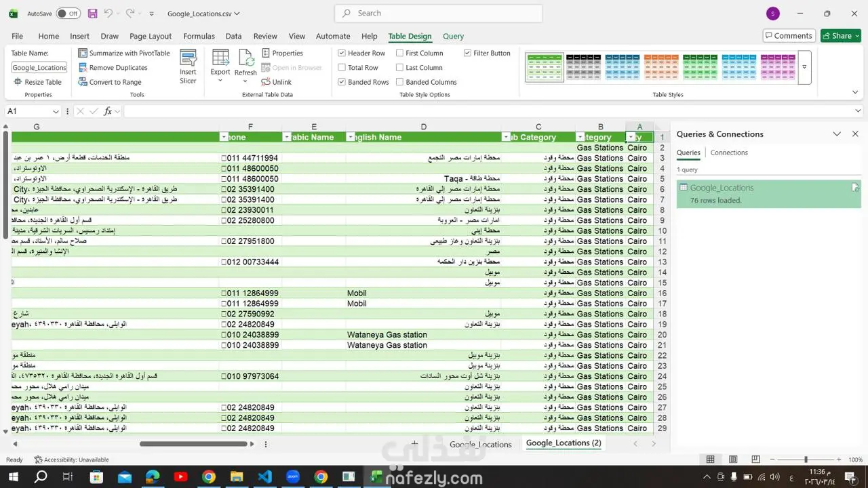Viewport: 868px width, 488px height.
Task: Uncheck the Banded Rows checkbox
Action: (342, 82)
